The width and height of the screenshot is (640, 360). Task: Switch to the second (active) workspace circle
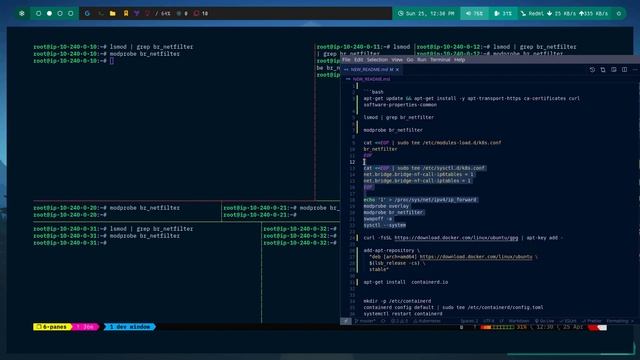point(49,13)
